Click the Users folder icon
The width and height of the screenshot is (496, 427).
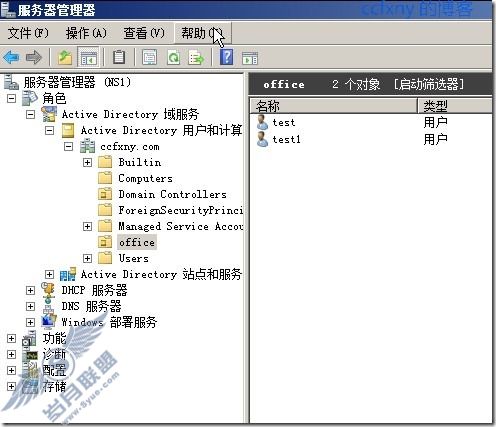click(x=105, y=258)
